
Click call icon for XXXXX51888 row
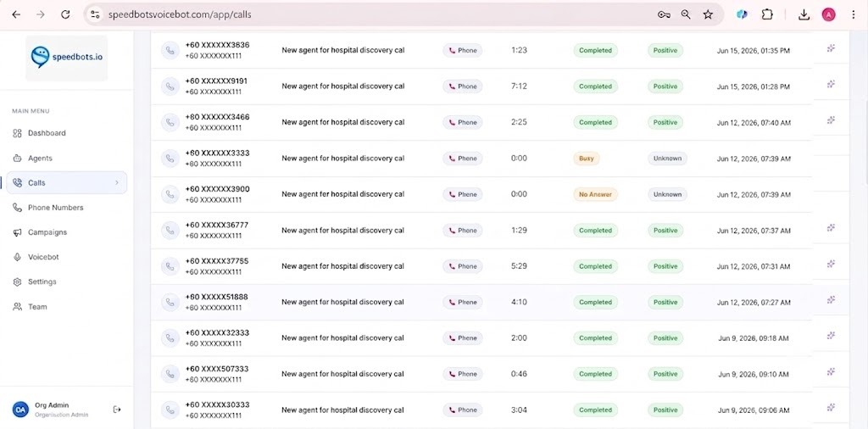pos(170,302)
